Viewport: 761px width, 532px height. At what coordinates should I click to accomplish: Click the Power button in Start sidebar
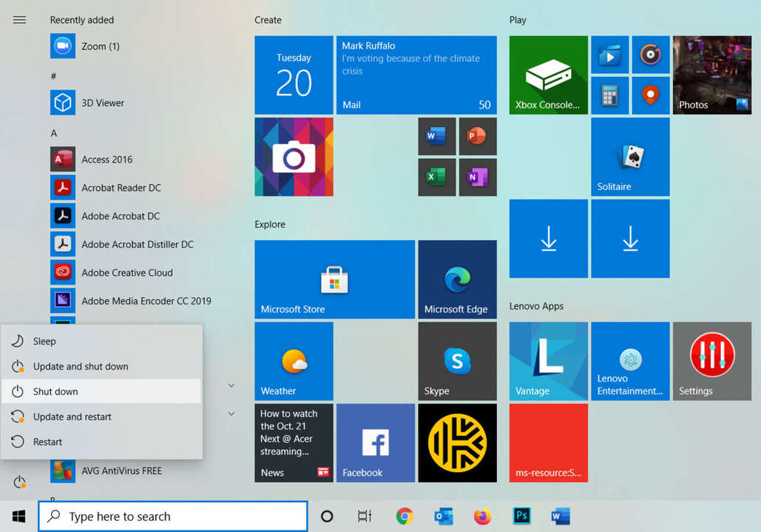click(19, 482)
